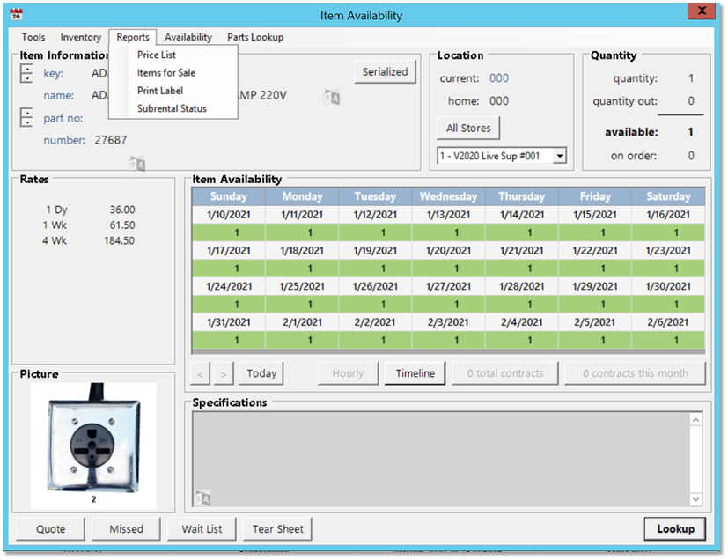Click the blue current location value 000
This screenshot has width=728, height=560.
[499, 78]
